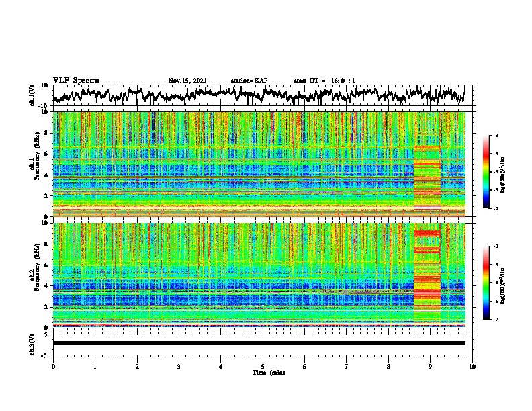The width and height of the screenshot is (532, 411).
Task: Click time axis tick label "2"
Action: click(137, 367)
